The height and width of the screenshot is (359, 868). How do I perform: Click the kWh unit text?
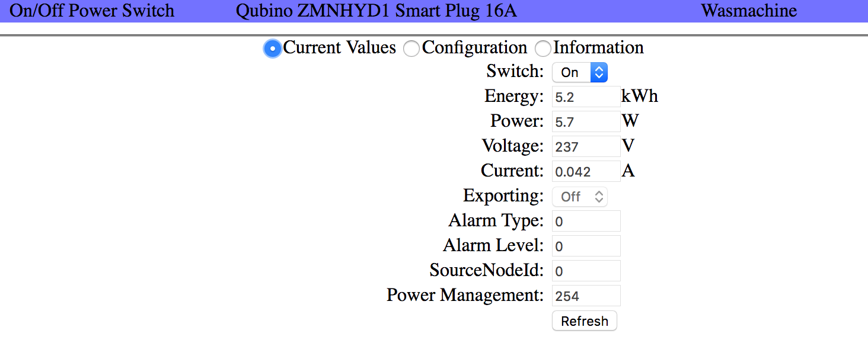(x=640, y=96)
